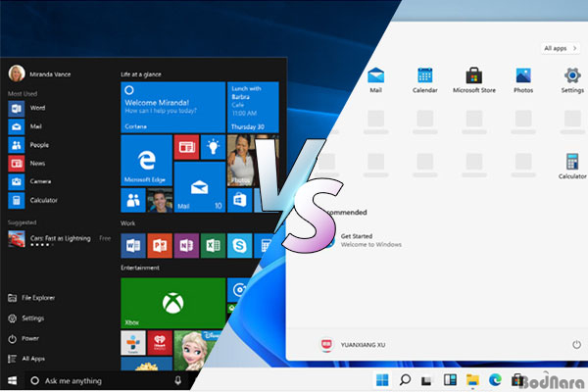Open Microsoft Store pinned app
The height and width of the screenshot is (392, 588).
click(x=474, y=80)
